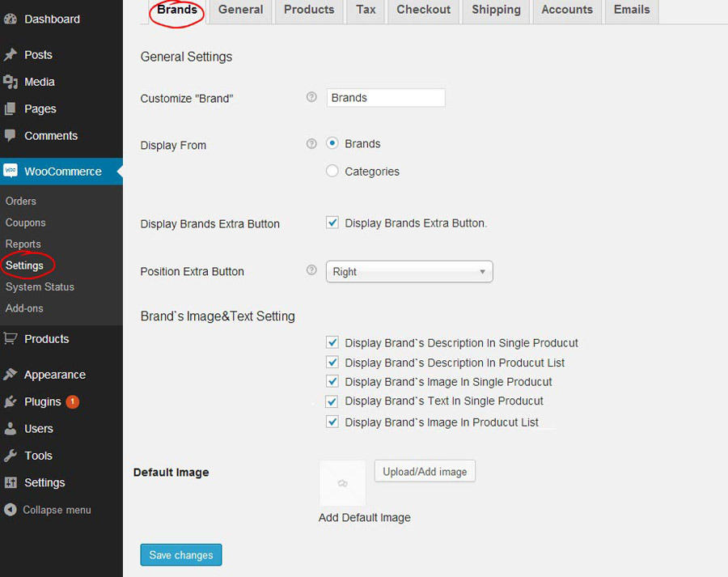Open Reports under WooCommerce
The height and width of the screenshot is (577, 728).
click(x=23, y=244)
